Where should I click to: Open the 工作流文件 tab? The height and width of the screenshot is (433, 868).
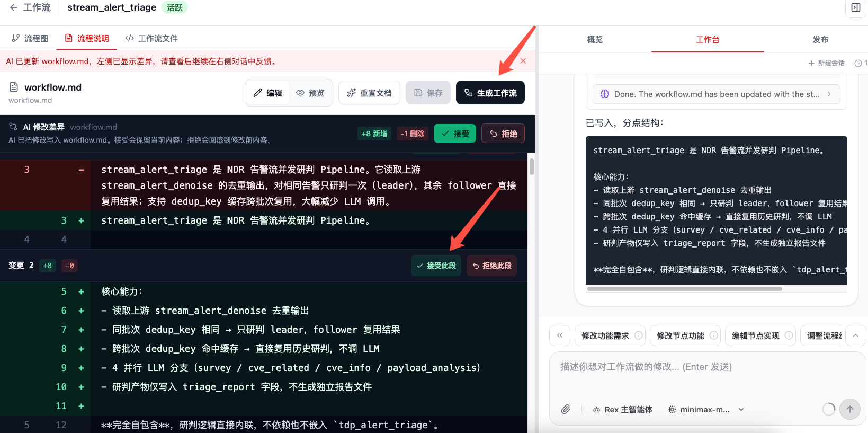click(151, 39)
